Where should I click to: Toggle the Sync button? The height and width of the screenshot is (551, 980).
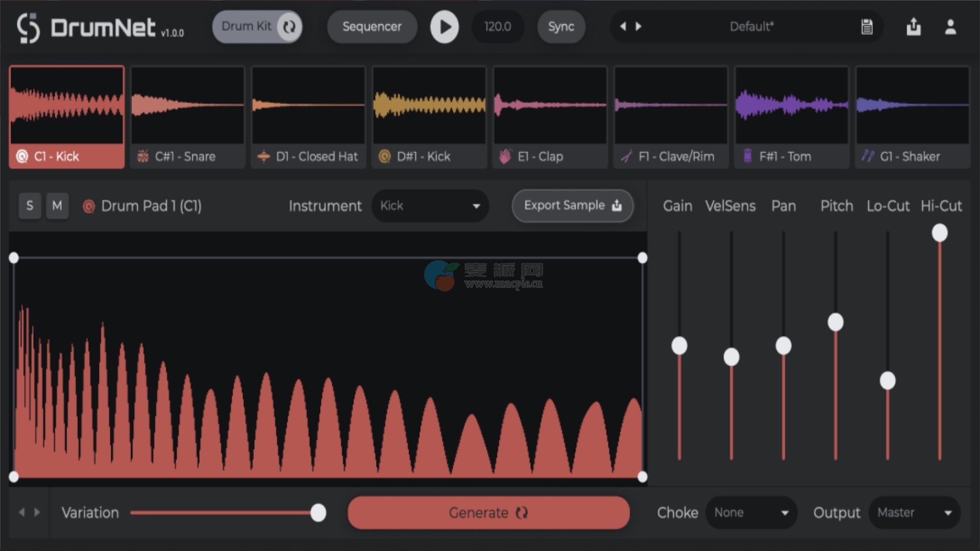click(x=561, y=27)
